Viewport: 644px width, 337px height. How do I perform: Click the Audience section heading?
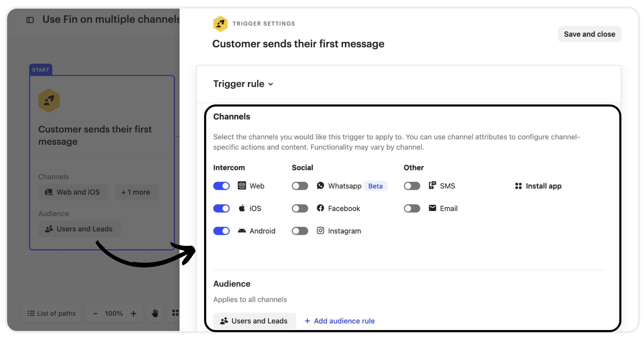[x=232, y=284]
